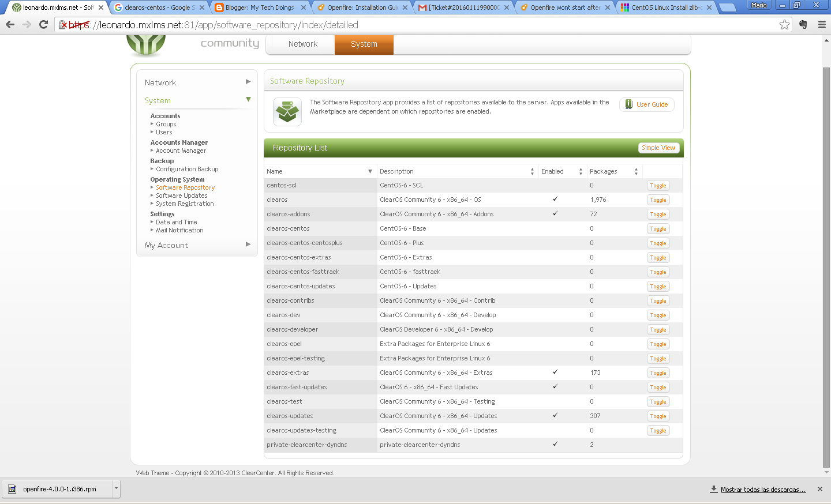Open the downloaded openfire-4.0.0-1.i386.rpm file
Screen dimensions: 831x504
(57, 488)
